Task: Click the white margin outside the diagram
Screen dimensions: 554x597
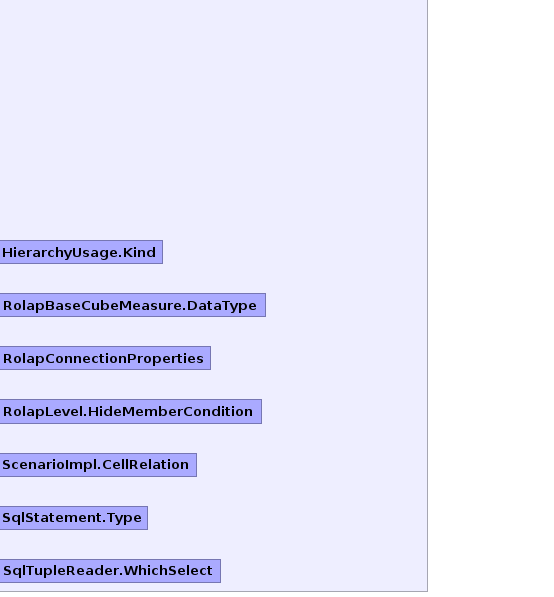Action: coord(491,297)
